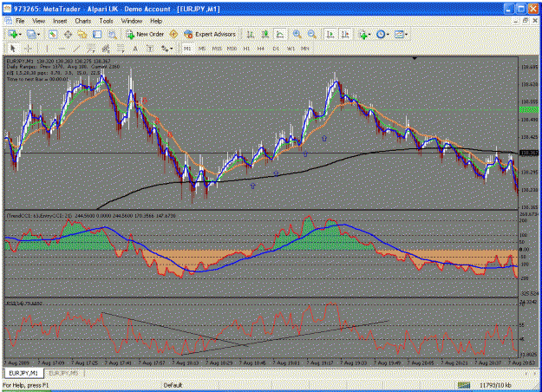
Task: Open the Charts menu
Action: point(83,21)
